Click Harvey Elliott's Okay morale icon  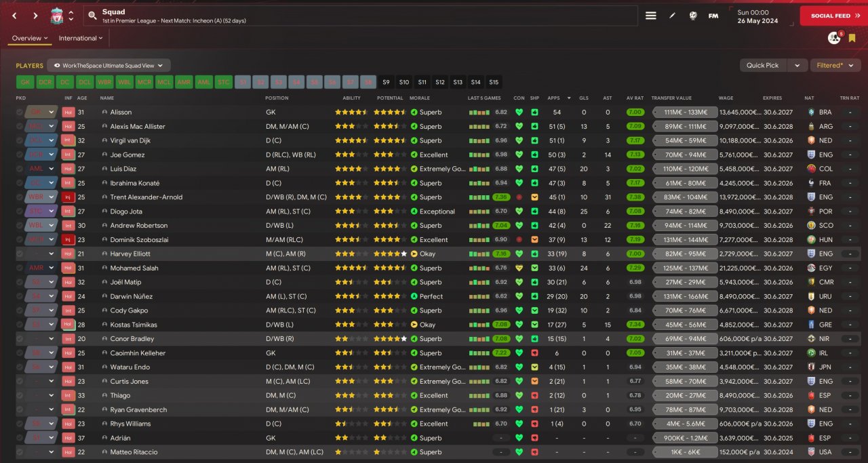(x=414, y=254)
